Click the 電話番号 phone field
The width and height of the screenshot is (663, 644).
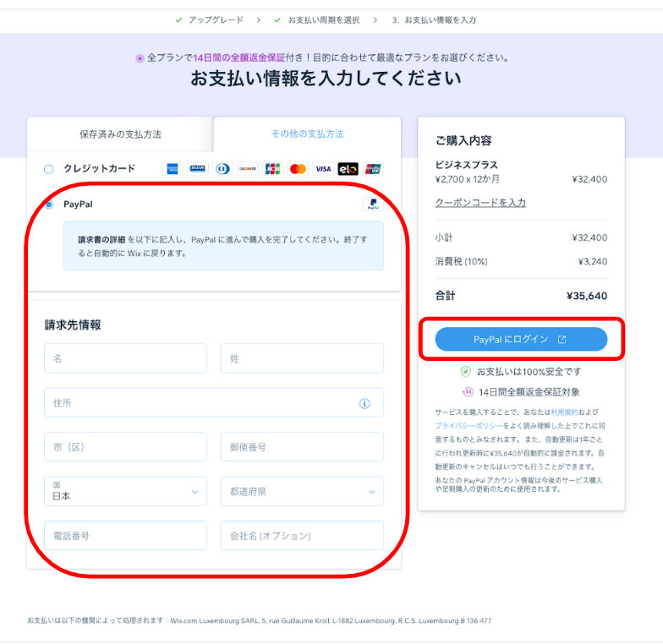pos(125,536)
